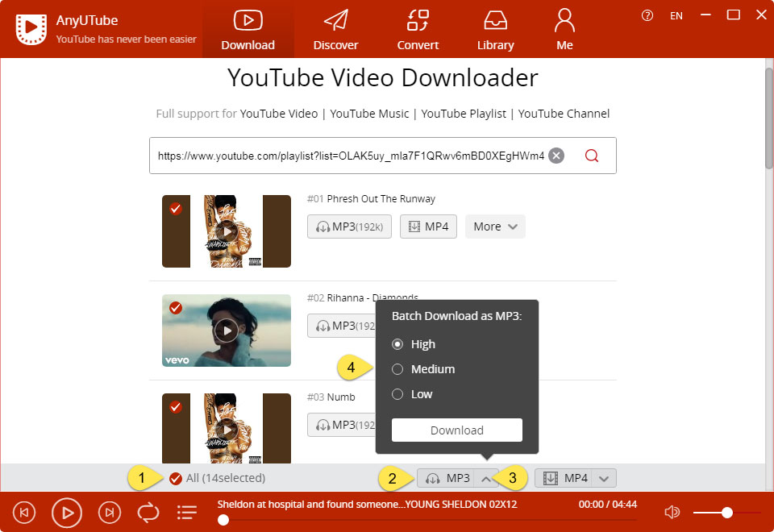Screen dimensions: 774x532
Task: Collapse the batch MP3 quality arrow
Action: [485, 478]
